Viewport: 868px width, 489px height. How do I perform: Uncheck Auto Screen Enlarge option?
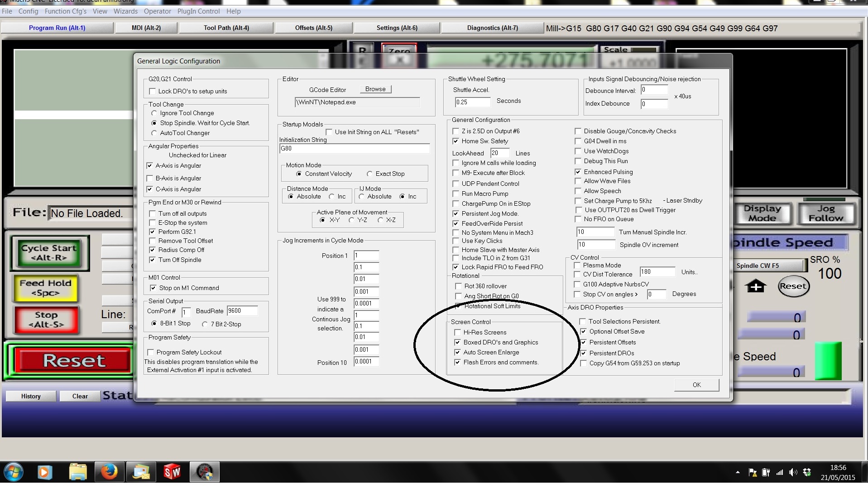point(458,353)
